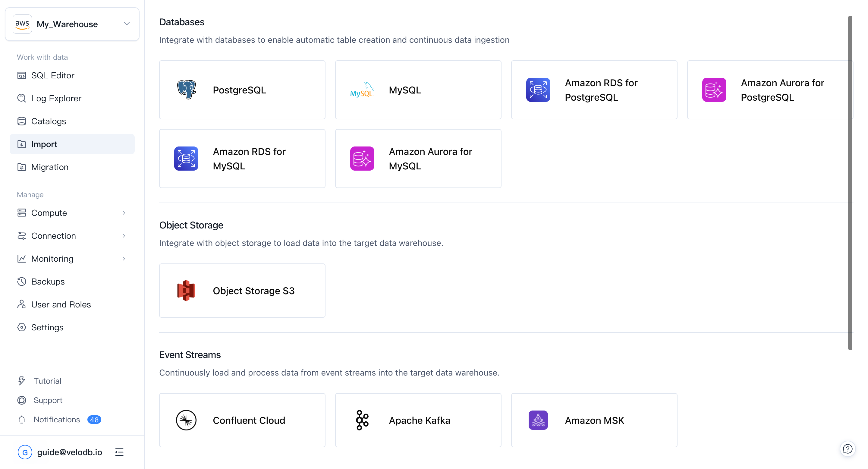Click the Confluent Cloud logo icon
Viewport: 868px width, 469px height.
(x=186, y=420)
